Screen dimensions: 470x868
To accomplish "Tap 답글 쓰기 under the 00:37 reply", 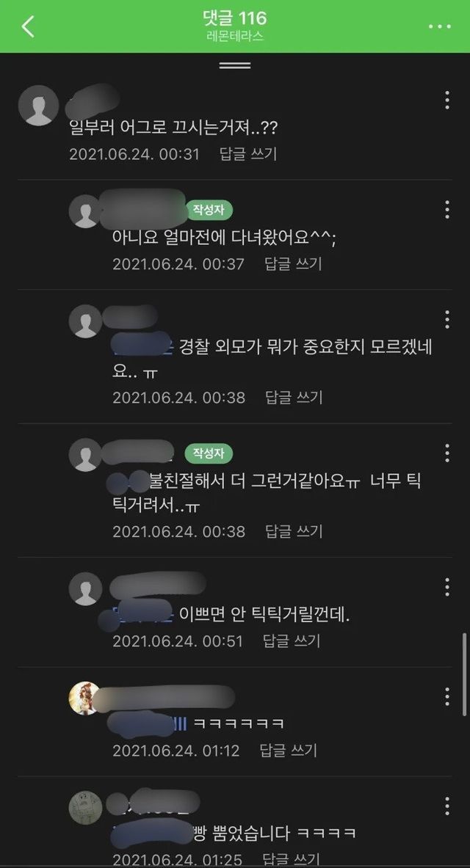I will click(x=293, y=263).
